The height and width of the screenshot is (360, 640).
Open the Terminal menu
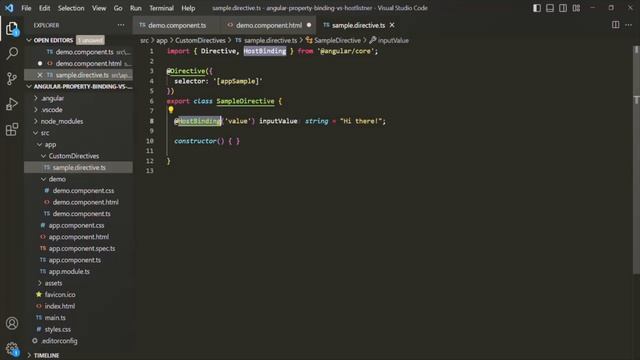161,8
